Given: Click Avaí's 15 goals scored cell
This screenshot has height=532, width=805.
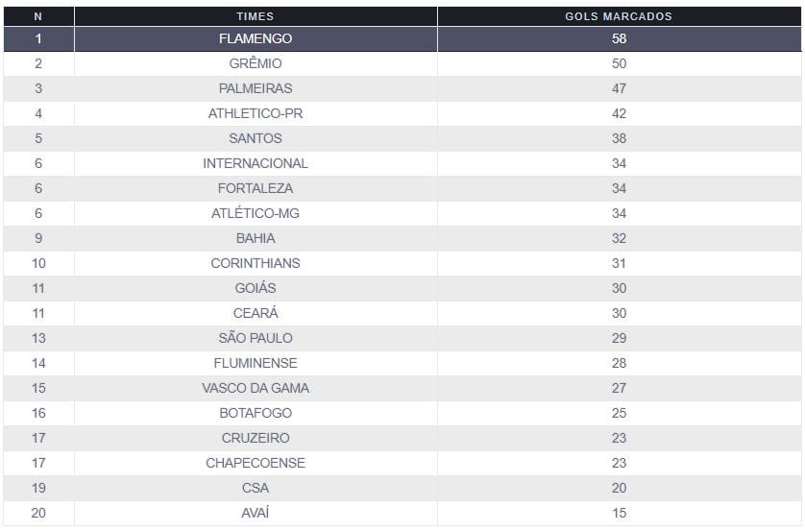Looking at the screenshot, I should tap(619, 513).
